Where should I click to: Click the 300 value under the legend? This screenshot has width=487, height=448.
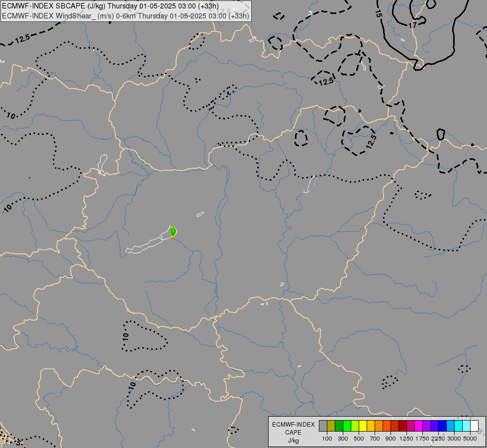coord(343,439)
